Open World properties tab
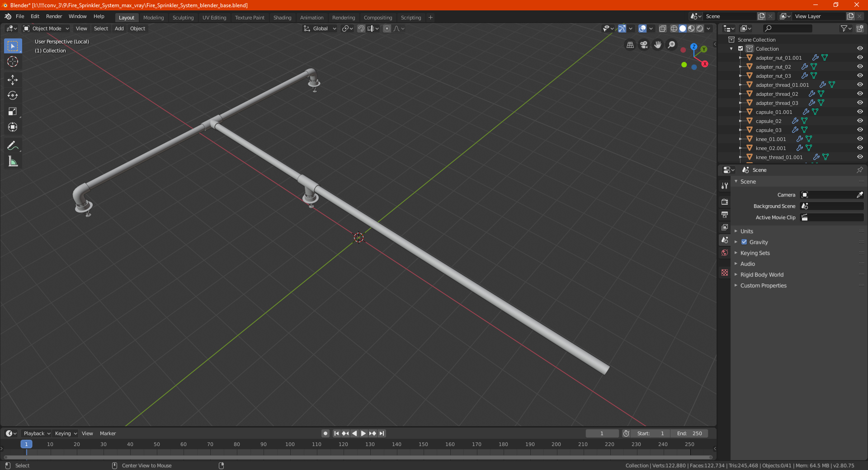The image size is (868, 470). point(725,253)
